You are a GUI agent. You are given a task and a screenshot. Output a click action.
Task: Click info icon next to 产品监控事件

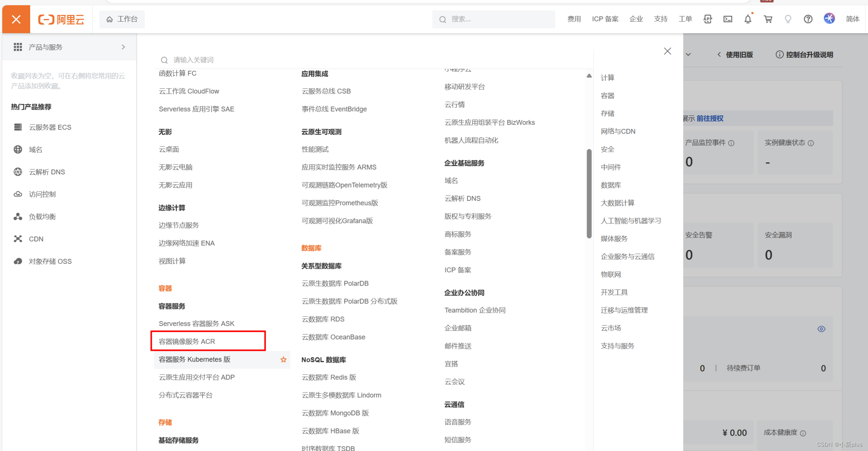[731, 143]
